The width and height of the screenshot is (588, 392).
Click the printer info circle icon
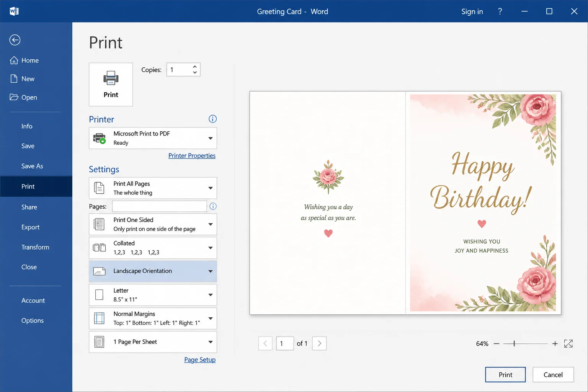(x=212, y=119)
